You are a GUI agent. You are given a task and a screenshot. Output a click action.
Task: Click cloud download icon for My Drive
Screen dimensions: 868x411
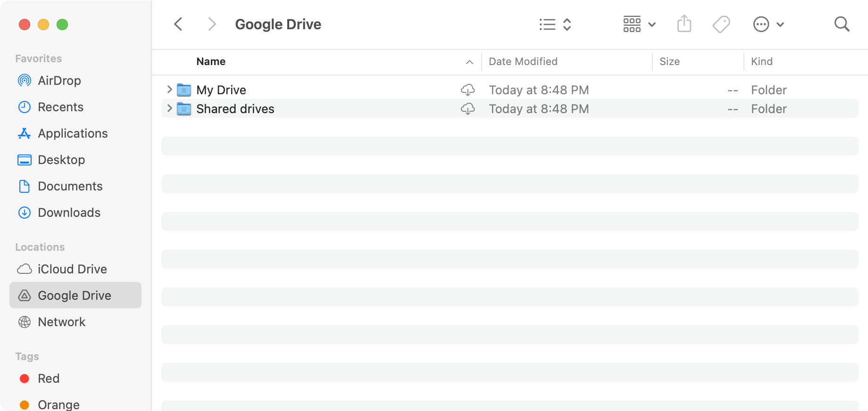(467, 90)
